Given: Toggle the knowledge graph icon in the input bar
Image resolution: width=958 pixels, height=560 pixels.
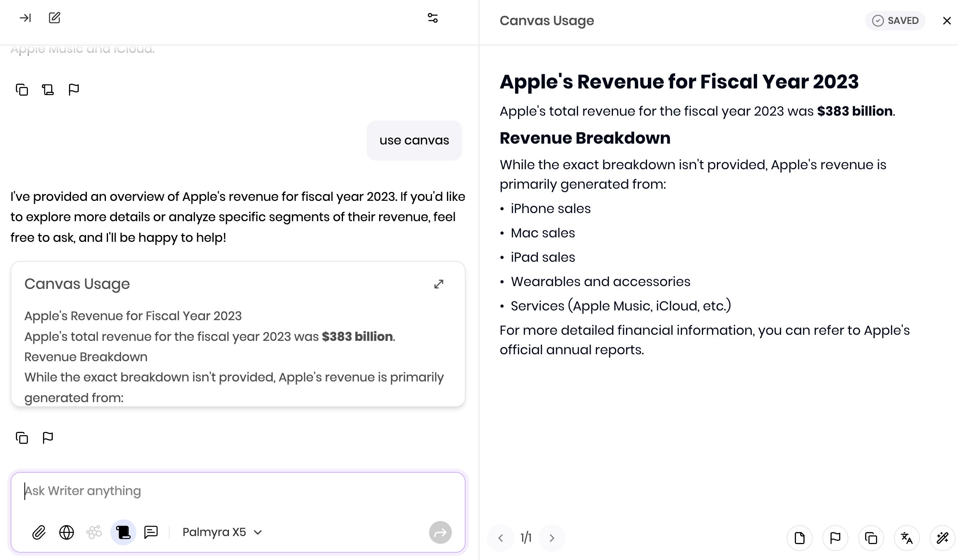Looking at the screenshot, I should (94, 532).
